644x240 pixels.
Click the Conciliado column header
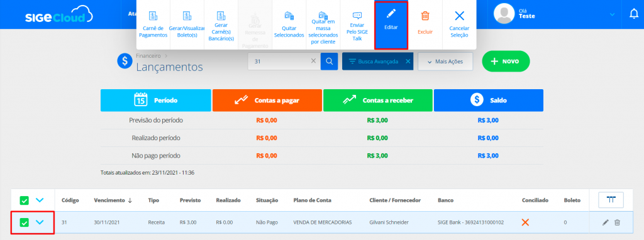(x=535, y=200)
